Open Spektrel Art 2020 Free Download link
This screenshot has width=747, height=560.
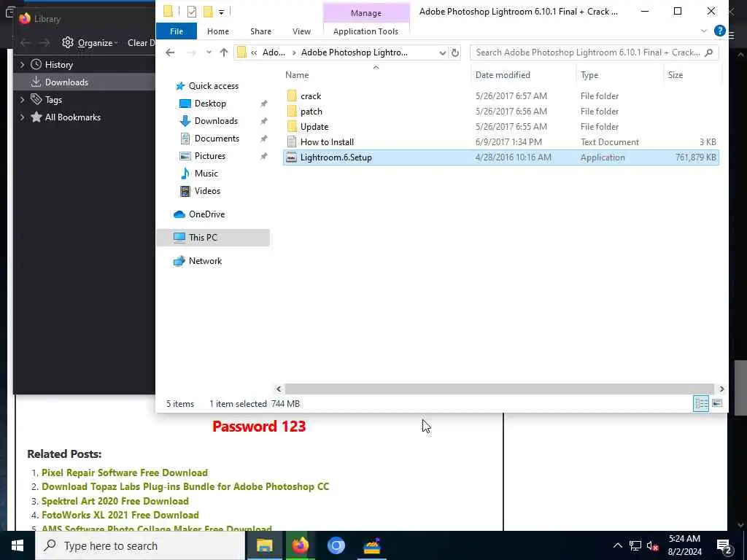coord(115,501)
